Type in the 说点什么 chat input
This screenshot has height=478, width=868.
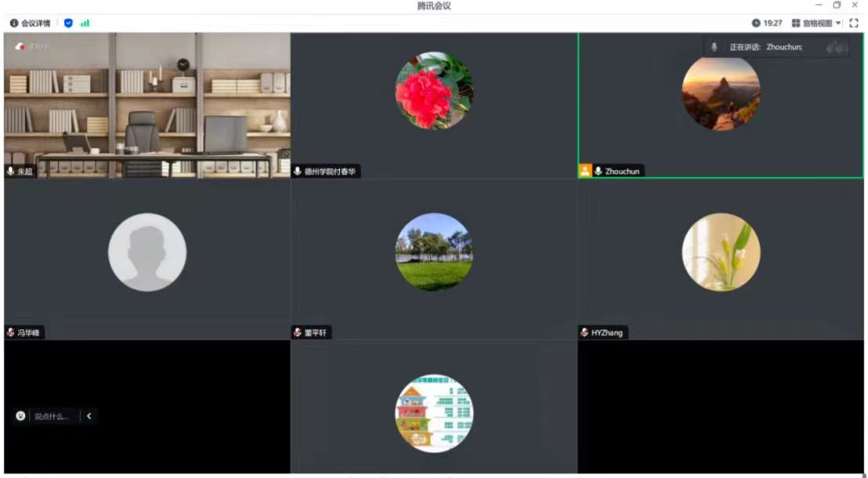pyautogui.click(x=52, y=416)
